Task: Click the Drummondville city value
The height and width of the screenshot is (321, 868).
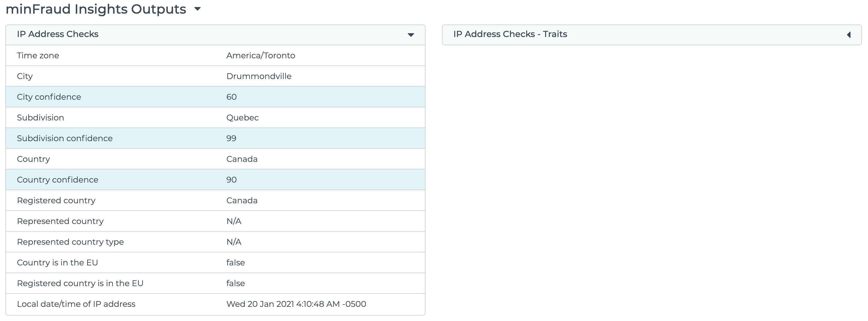Action: click(258, 76)
